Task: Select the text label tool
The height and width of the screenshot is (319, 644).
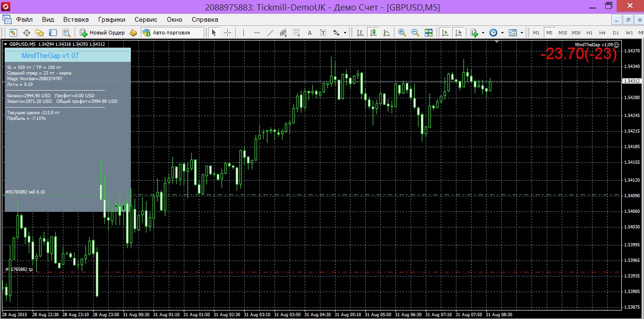Action: tap(323, 33)
